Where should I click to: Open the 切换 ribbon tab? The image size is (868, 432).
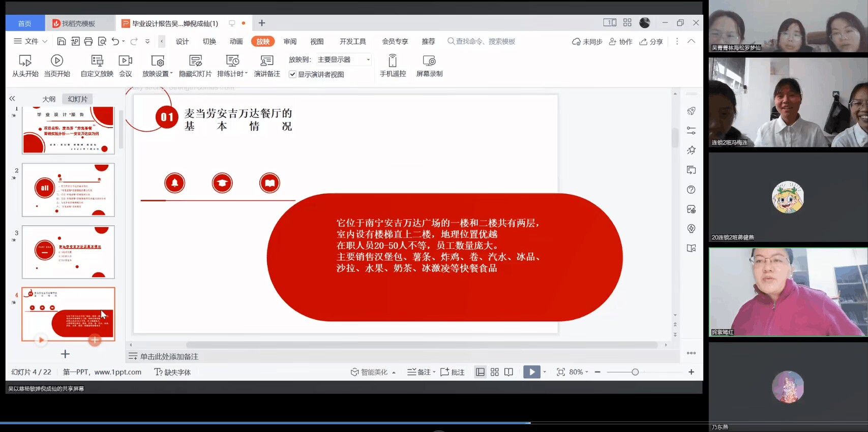click(209, 42)
